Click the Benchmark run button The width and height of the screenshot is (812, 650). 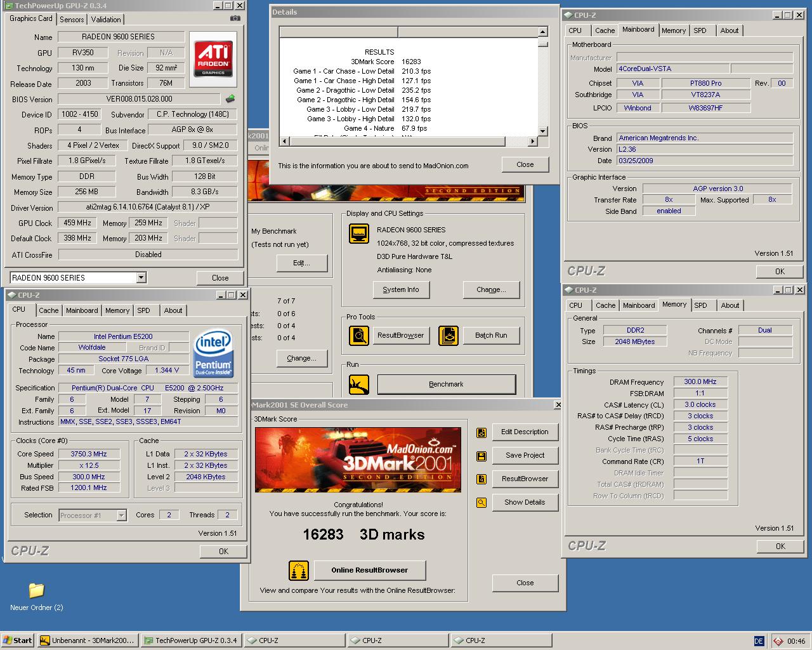[447, 384]
